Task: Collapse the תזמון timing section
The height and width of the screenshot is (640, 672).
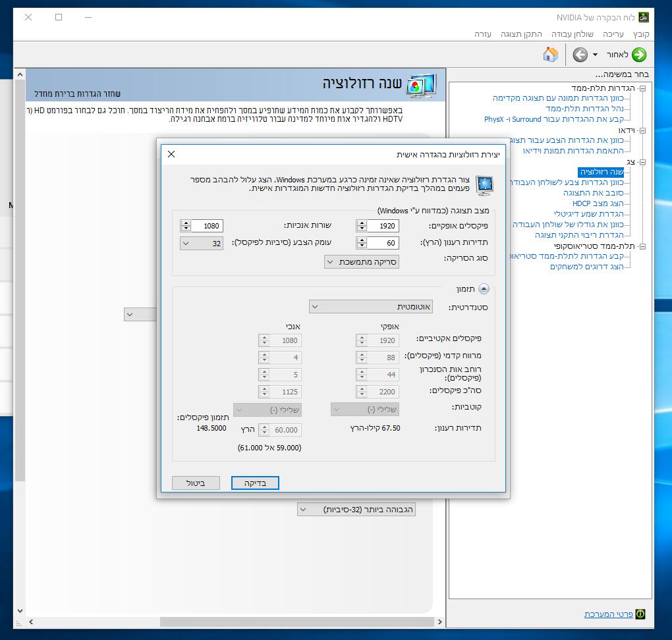Action: coord(484,289)
